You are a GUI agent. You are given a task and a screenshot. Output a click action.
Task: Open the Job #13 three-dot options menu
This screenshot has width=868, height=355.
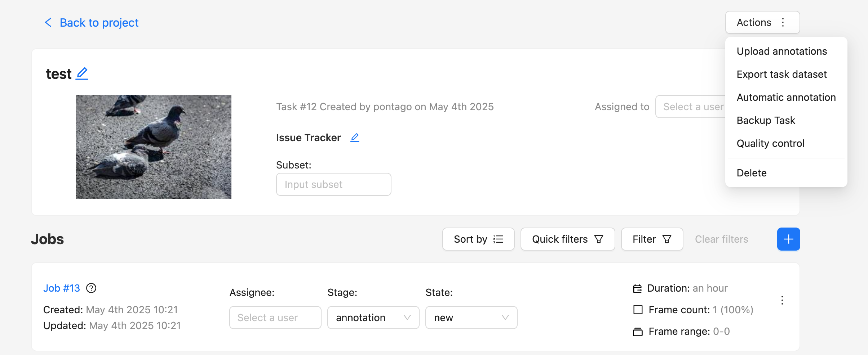click(x=782, y=300)
